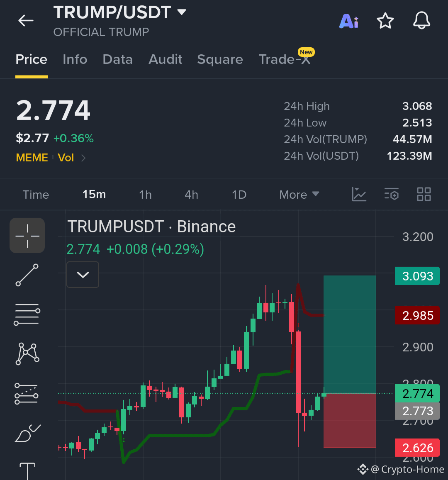This screenshot has width=448, height=480.
Task: Expand the chevron beside the Vol tag
Action: coord(83,158)
